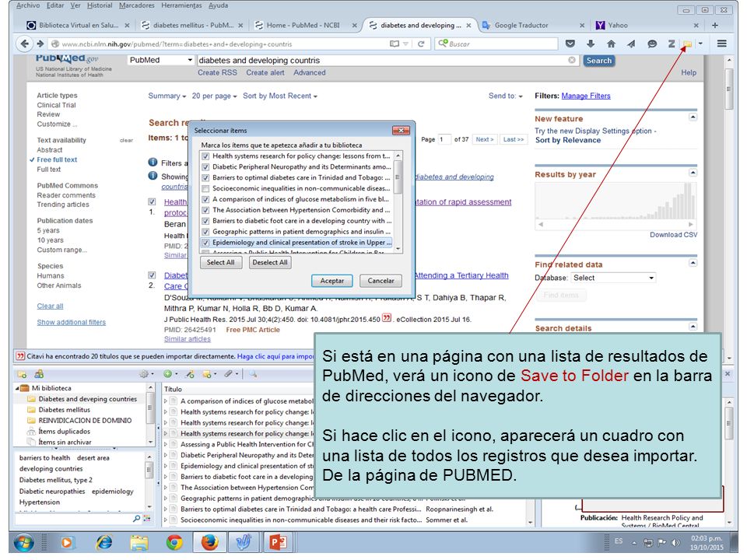Viewport: 747px width, 560px height.
Task: Collapse the 'Mi biblioteca' tree node
Action: coord(17,389)
